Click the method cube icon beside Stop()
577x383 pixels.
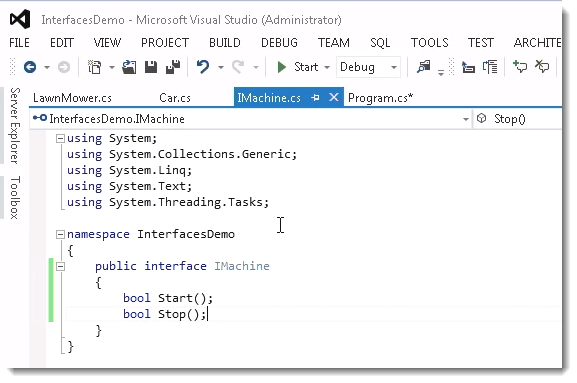click(x=481, y=118)
